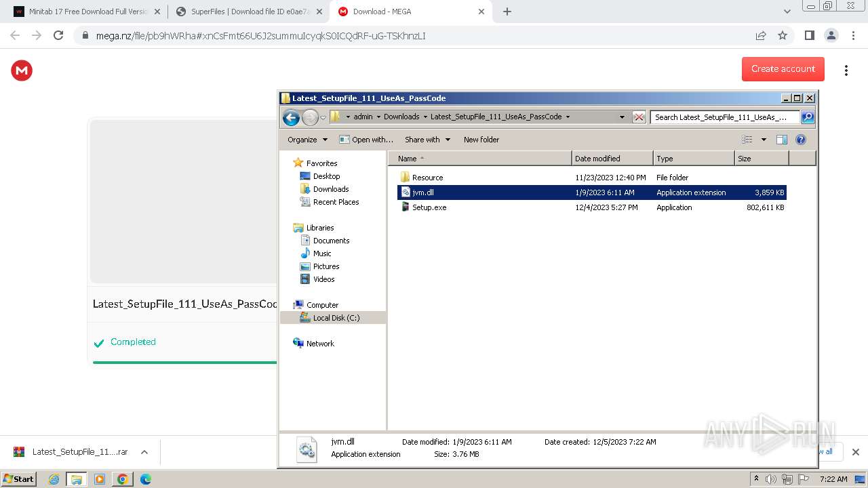Open Chrome profile avatar icon

tap(831, 35)
